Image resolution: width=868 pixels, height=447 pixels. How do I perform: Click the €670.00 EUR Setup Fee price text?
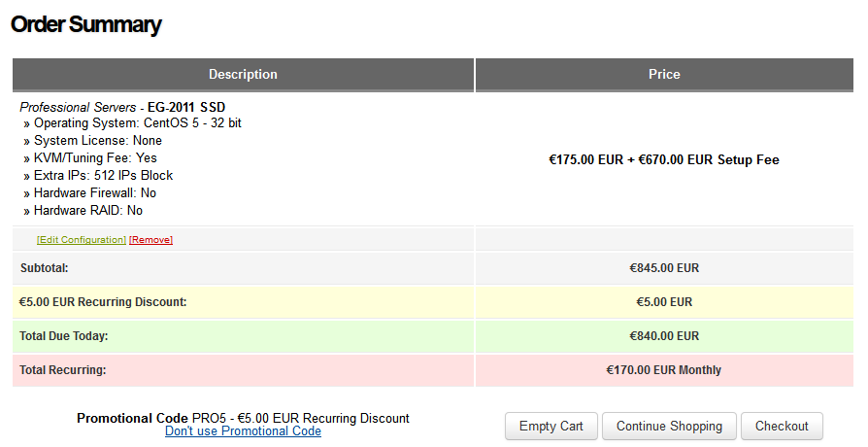point(709,159)
